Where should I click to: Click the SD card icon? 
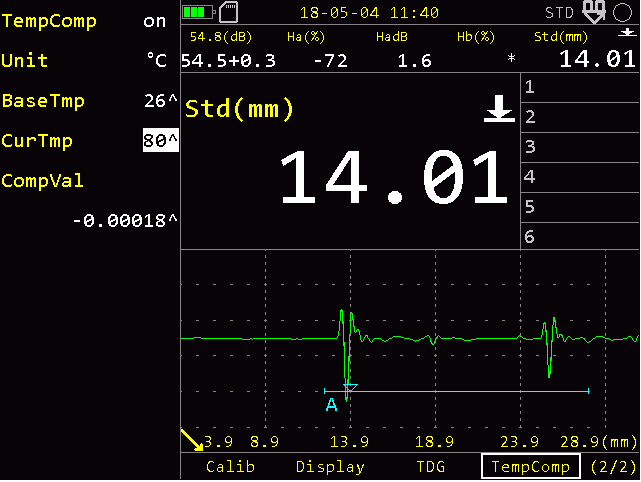coord(229,12)
